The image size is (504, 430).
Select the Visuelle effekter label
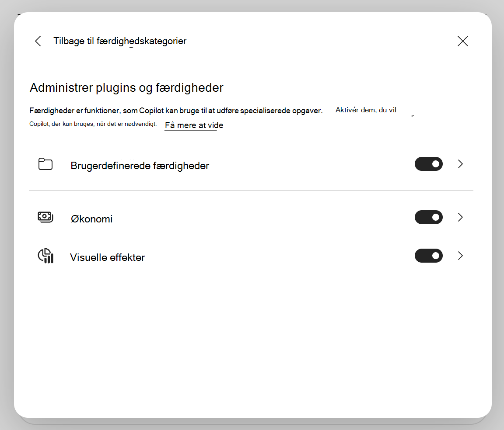tap(107, 257)
